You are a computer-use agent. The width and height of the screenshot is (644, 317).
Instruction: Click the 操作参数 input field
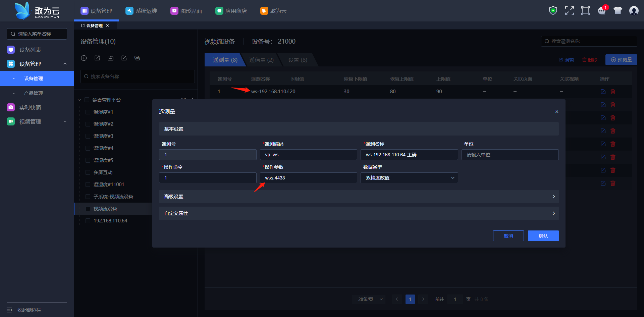[308, 178]
